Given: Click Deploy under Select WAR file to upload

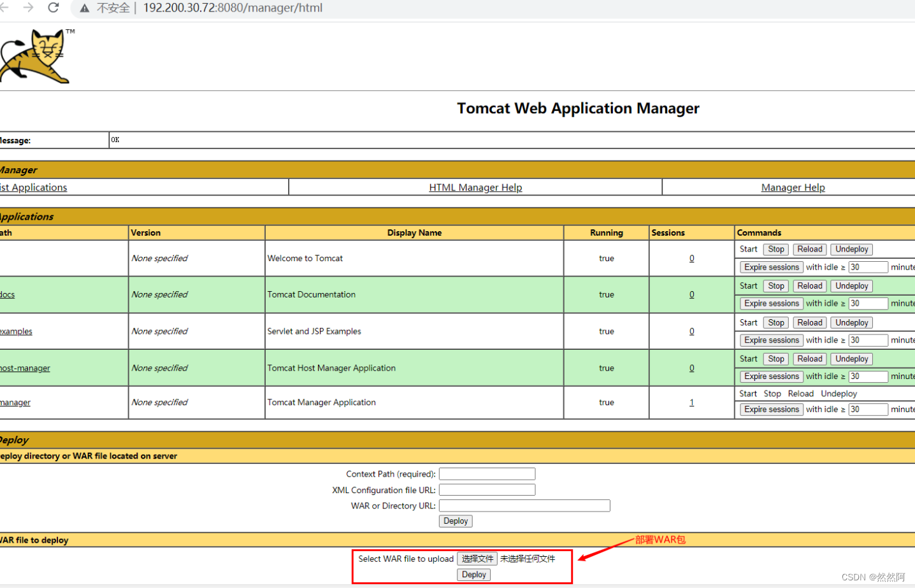Looking at the screenshot, I should (x=473, y=575).
